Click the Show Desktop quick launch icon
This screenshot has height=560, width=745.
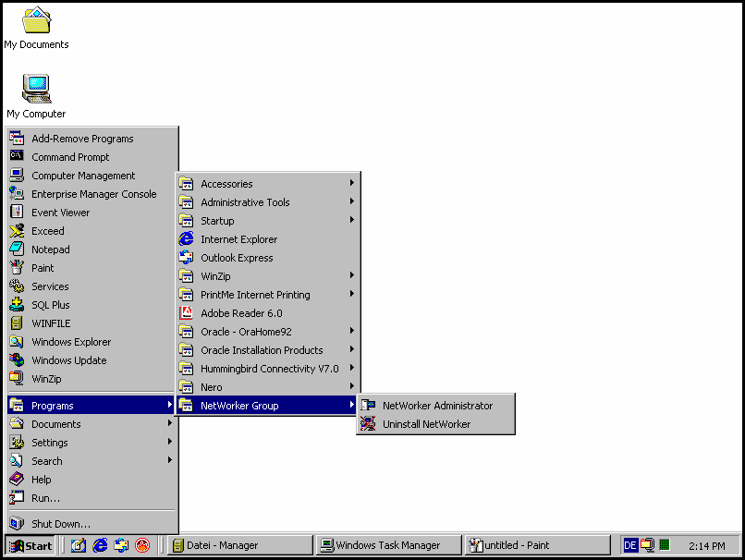click(x=79, y=545)
